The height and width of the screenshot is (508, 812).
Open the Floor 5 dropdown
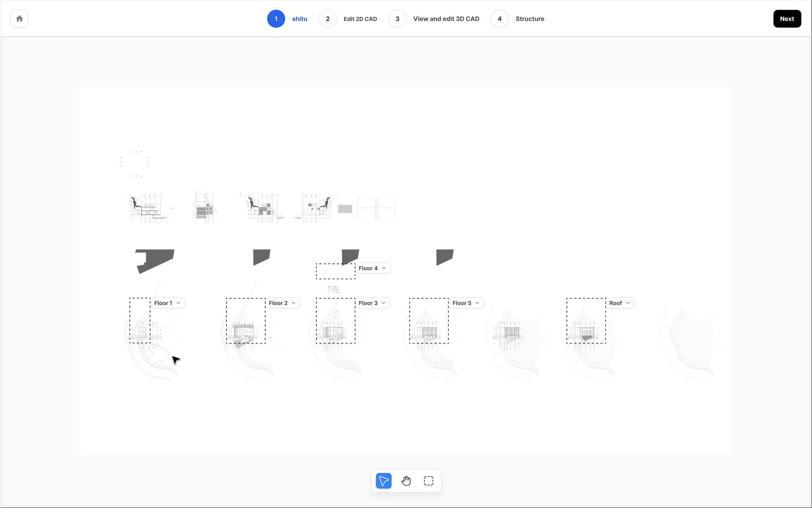pyautogui.click(x=466, y=303)
